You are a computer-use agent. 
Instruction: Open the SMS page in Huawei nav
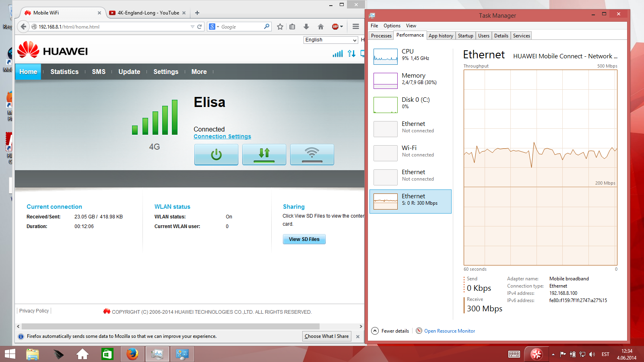pyautogui.click(x=99, y=72)
